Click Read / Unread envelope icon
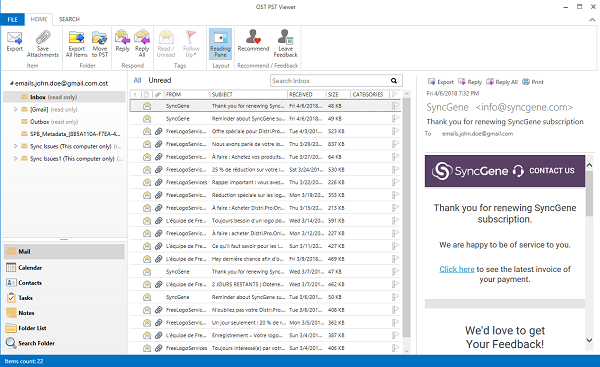600x367 pixels. tap(166, 38)
